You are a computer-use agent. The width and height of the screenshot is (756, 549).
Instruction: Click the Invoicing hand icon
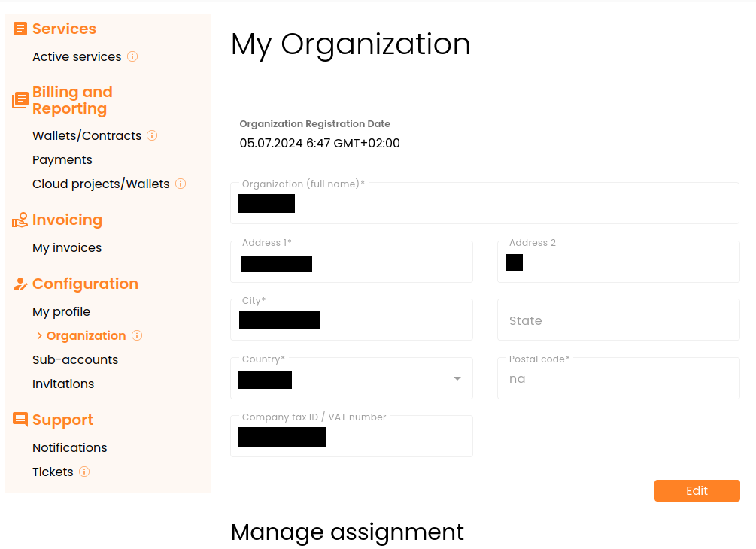coord(20,220)
